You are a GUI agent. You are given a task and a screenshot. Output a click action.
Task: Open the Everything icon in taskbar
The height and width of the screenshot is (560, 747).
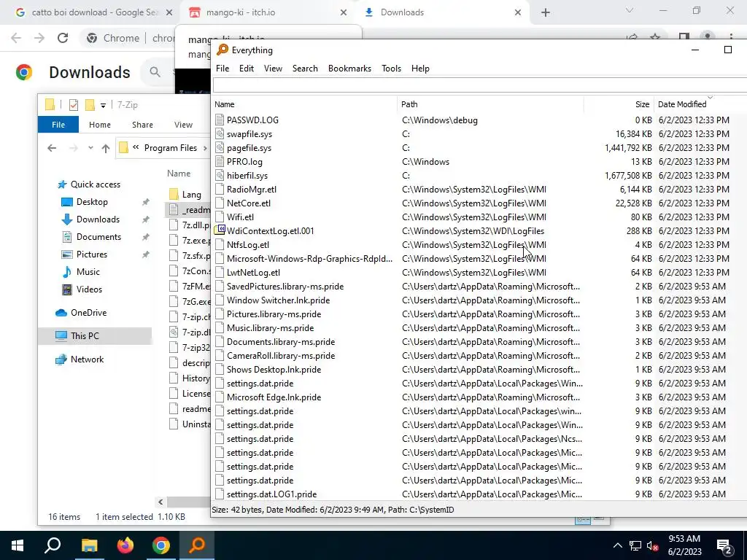[x=197, y=545]
